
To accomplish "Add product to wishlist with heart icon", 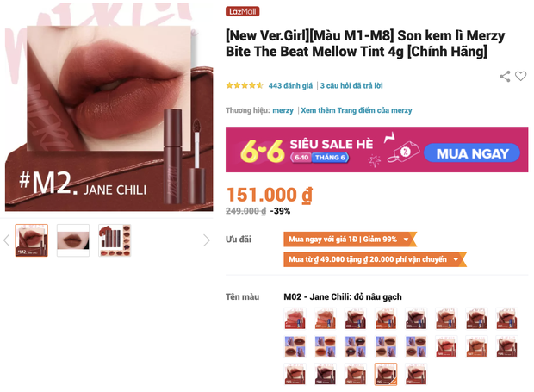I will pos(520,76).
